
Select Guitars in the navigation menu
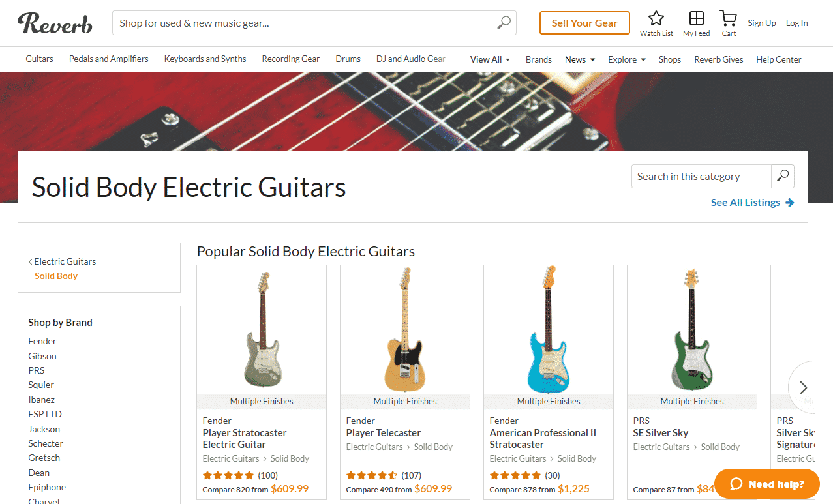[x=39, y=59]
